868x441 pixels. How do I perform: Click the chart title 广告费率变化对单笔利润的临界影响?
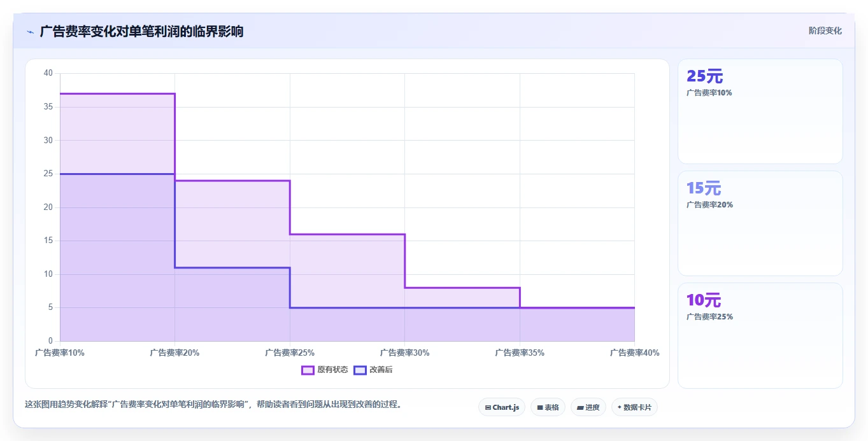[141, 31]
